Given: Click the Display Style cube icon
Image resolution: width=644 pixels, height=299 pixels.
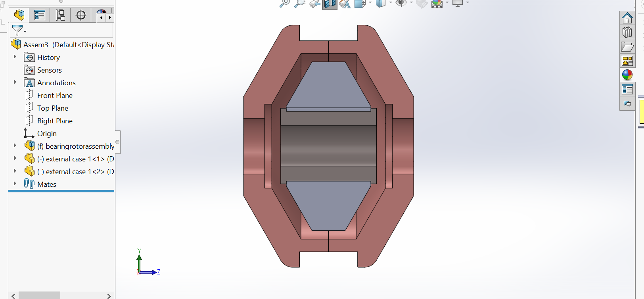Looking at the screenshot, I should click(381, 4).
